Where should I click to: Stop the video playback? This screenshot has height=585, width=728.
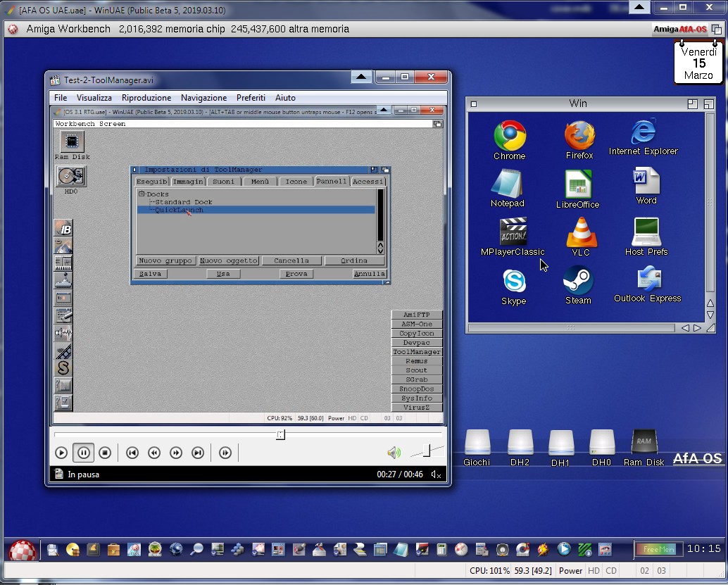pos(105,453)
